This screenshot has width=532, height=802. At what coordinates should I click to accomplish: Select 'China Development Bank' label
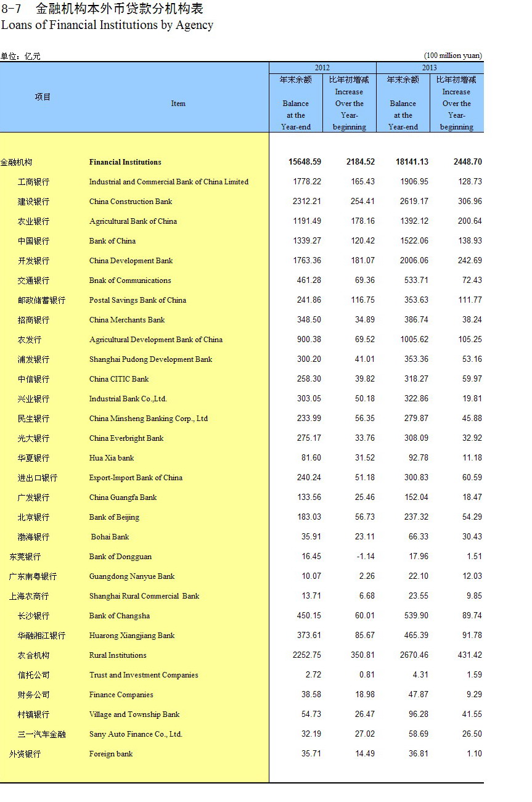point(131,261)
